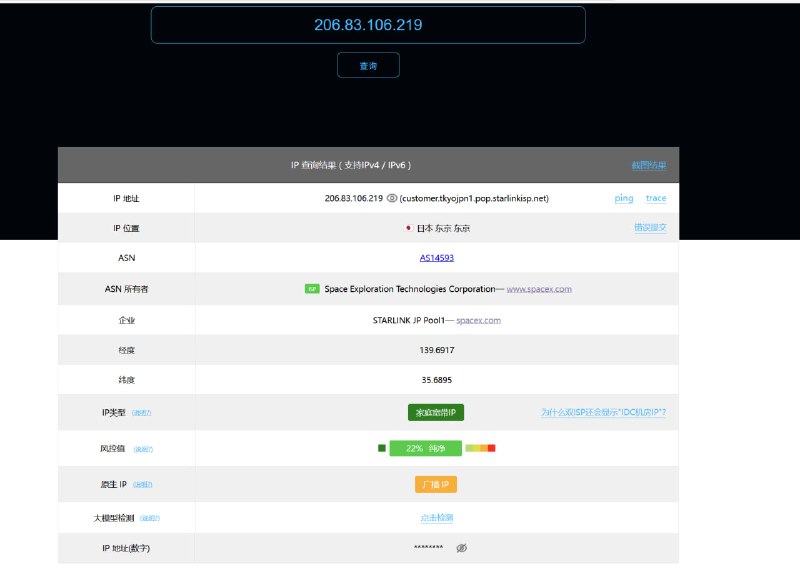Click the Japan flag icon in IP location row

pos(409,228)
